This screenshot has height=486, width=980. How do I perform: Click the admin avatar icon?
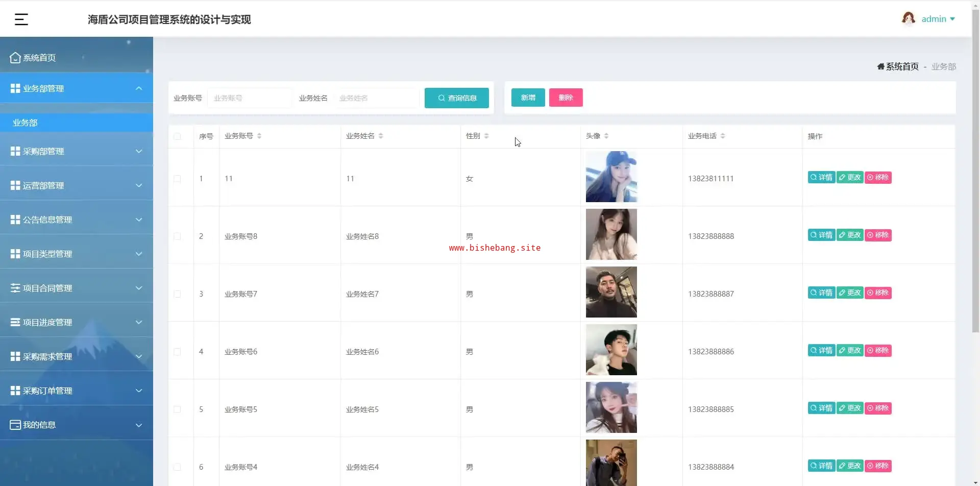pyautogui.click(x=908, y=19)
